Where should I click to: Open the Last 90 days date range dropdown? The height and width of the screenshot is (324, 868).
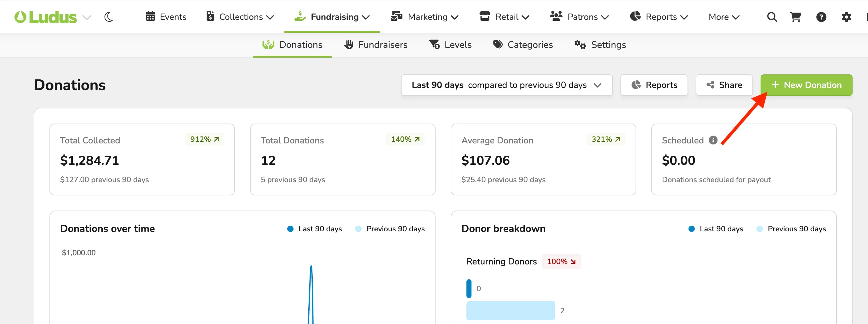pos(506,85)
